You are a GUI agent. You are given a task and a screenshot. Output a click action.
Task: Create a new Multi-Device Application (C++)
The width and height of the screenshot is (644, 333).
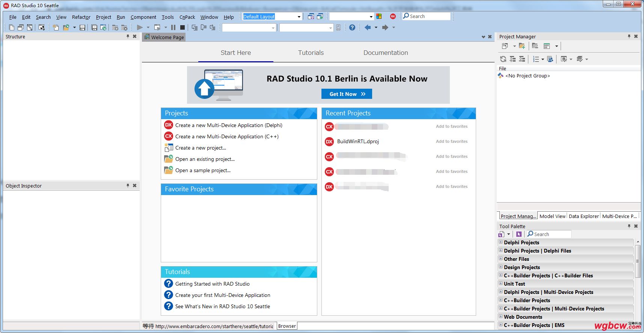tap(227, 136)
